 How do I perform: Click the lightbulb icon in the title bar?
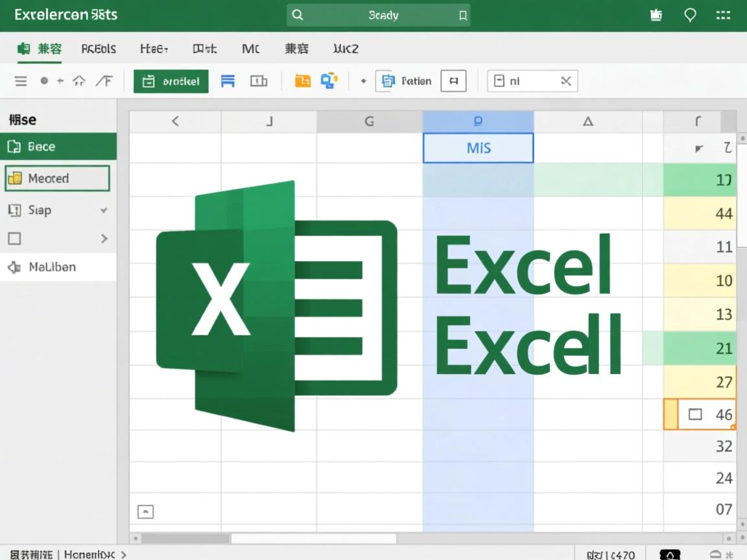pos(689,14)
